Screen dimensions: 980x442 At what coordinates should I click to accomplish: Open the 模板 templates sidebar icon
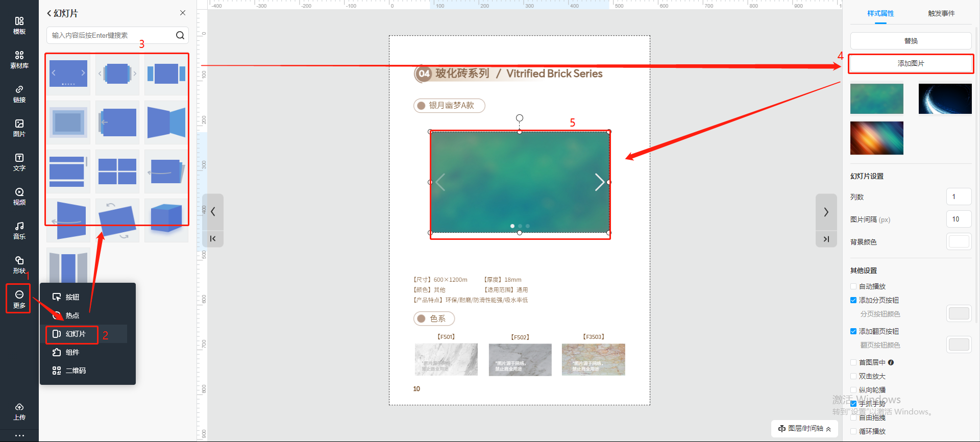pyautogui.click(x=19, y=25)
